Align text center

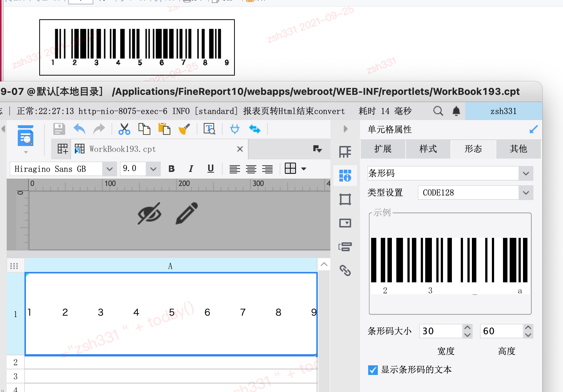[x=251, y=169]
